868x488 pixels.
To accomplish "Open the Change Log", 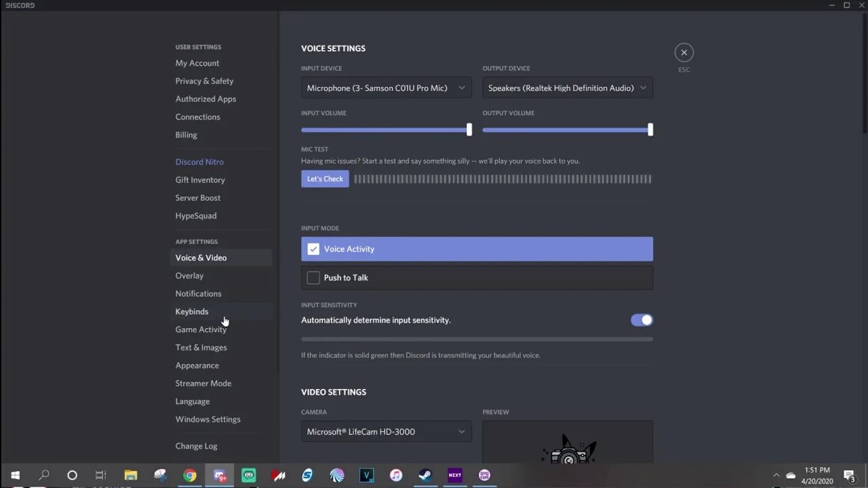I will pos(197,446).
